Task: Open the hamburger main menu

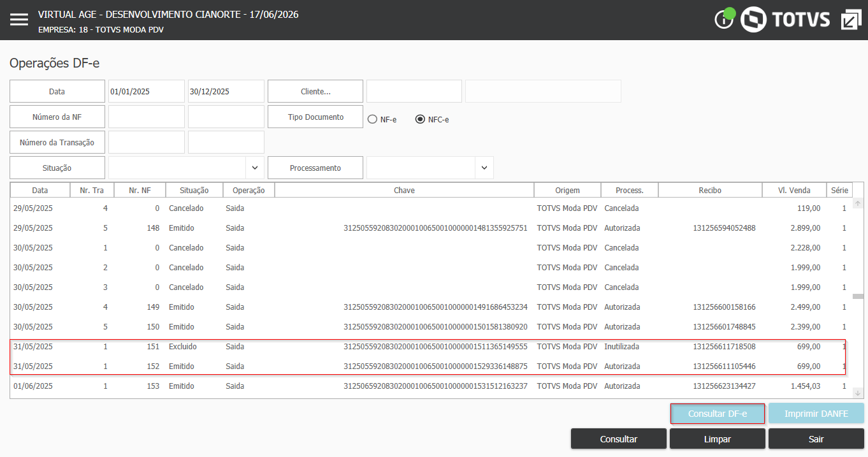Action: coord(19,20)
